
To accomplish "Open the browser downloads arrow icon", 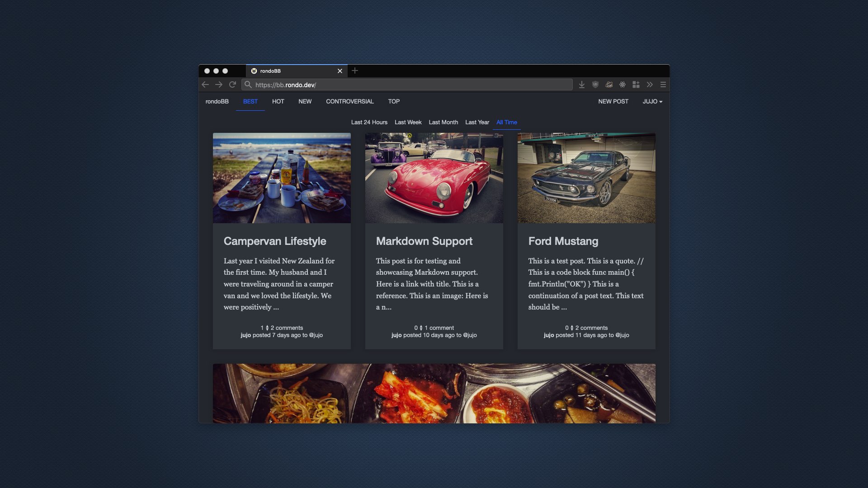I will click(x=582, y=84).
